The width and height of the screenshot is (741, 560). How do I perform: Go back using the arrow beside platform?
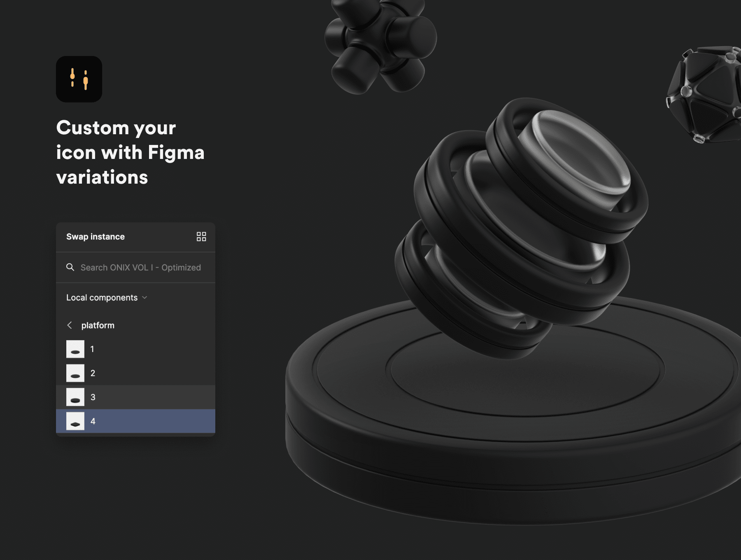tap(70, 325)
